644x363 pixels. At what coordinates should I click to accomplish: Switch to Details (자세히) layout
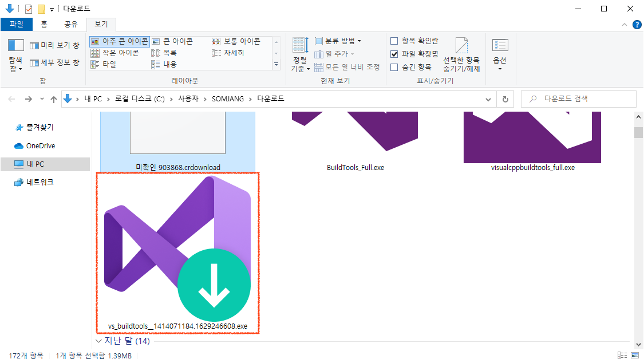point(228,53)
